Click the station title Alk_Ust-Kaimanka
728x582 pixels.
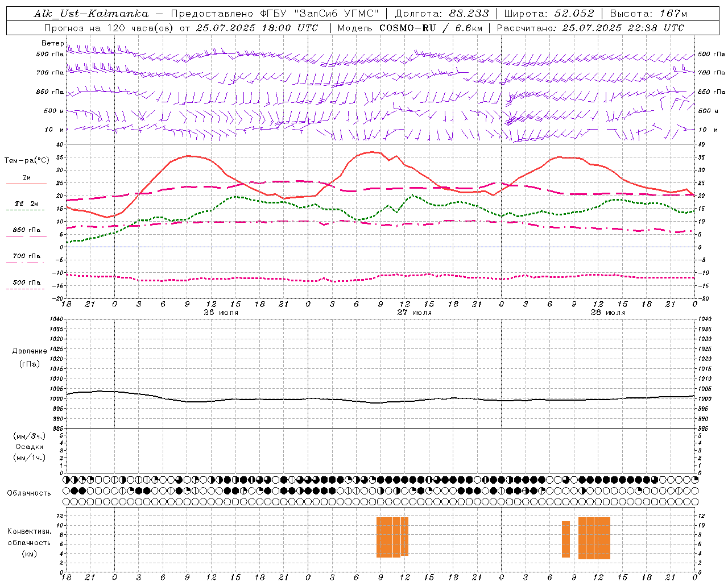pyautogui.click(x=91, y=14)
